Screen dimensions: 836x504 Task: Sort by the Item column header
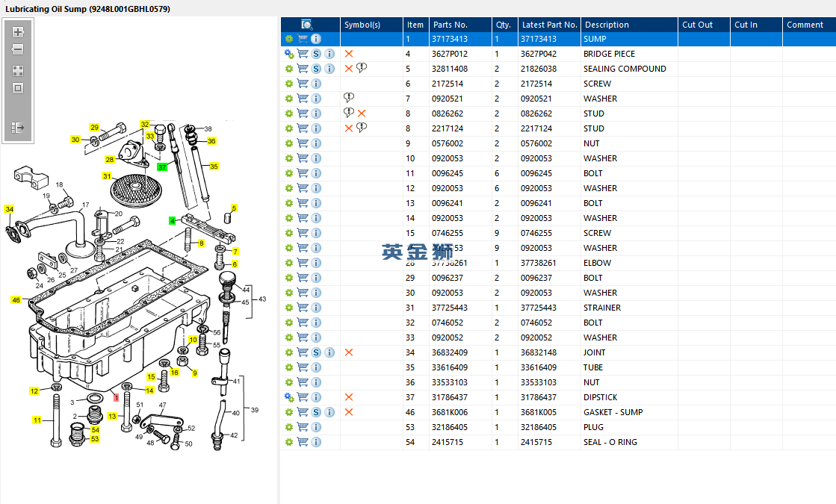416,25
